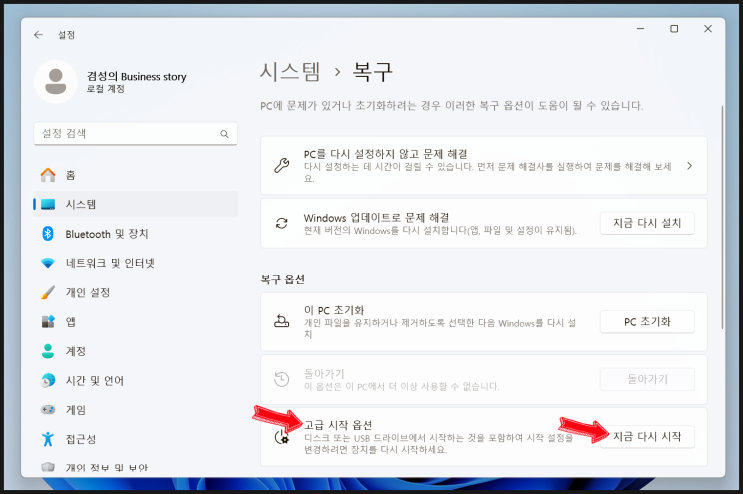Click the 복구 옵션 section heading

pos(282,279)
